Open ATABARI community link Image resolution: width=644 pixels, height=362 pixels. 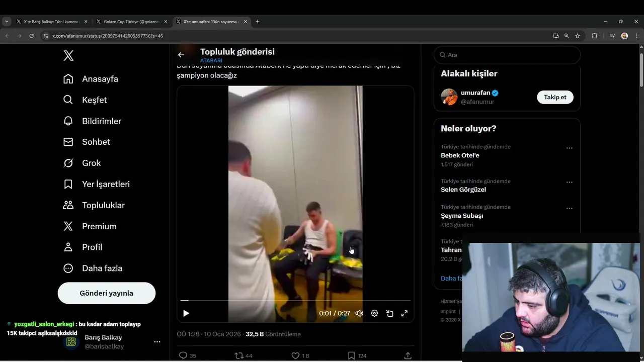pyautogui.click(x=211, y=61)
